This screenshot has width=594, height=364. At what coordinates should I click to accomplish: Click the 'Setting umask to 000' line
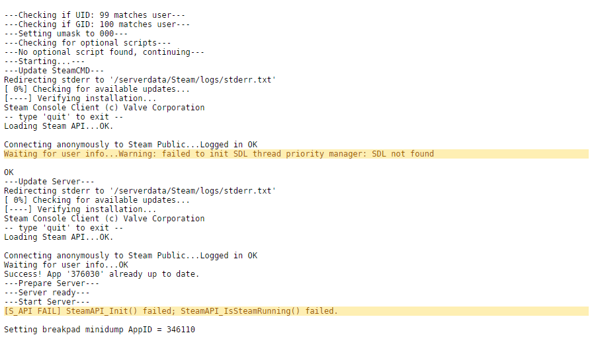click(66, 34)
